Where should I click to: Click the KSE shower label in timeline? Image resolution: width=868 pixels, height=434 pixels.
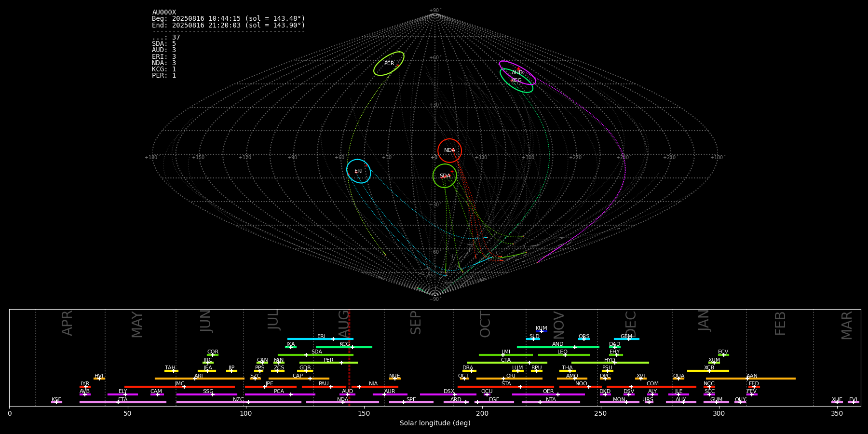(56, 400)
